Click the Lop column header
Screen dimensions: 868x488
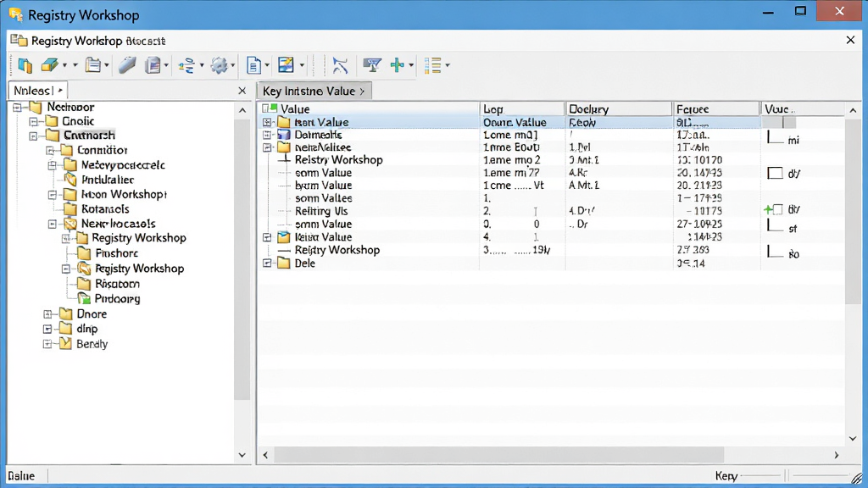[x=521, y=109]
